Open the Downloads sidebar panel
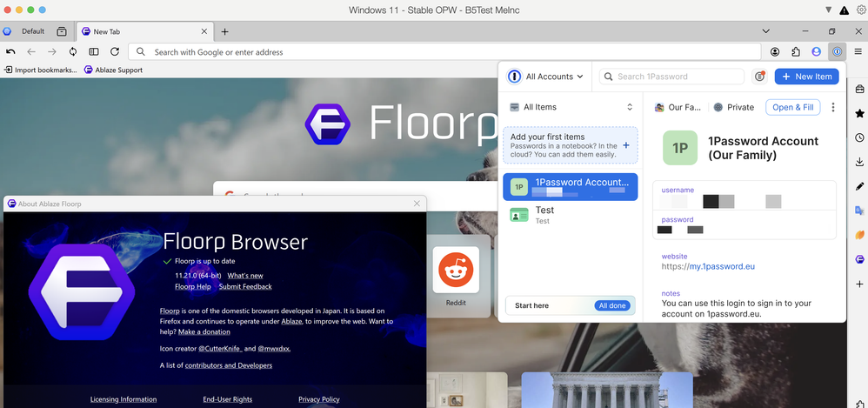The image size is (868, 408). [x=859, y=162]
